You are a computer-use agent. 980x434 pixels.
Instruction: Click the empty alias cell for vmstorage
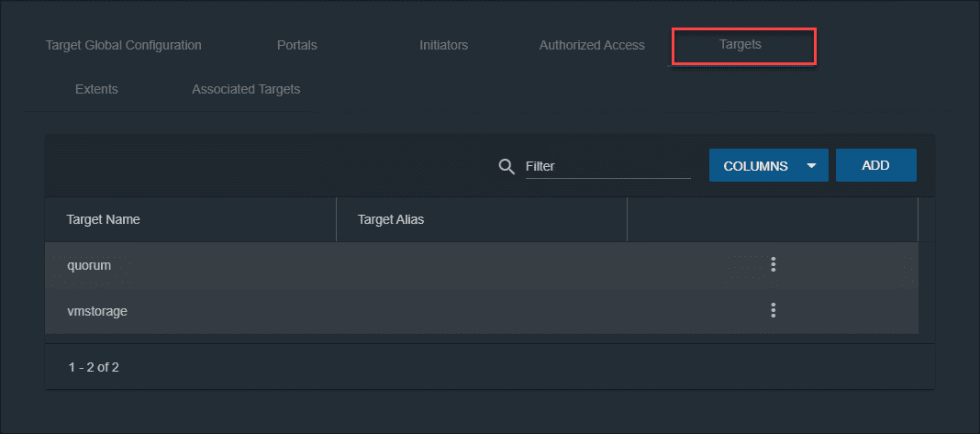point(481,311)
